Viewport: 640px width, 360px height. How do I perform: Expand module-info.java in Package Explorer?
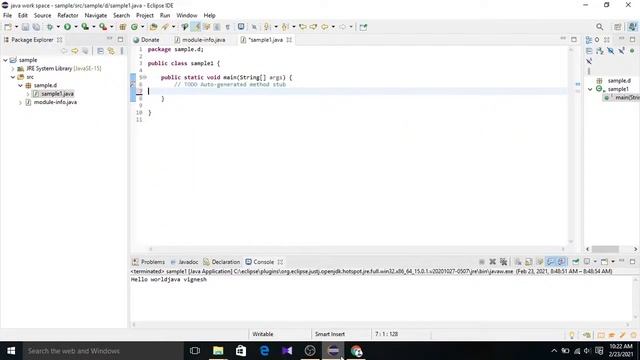pos(20,102)
